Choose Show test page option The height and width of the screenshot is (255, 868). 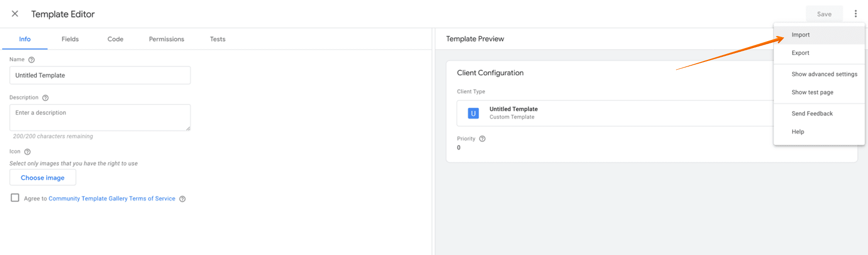click(819, 92)
